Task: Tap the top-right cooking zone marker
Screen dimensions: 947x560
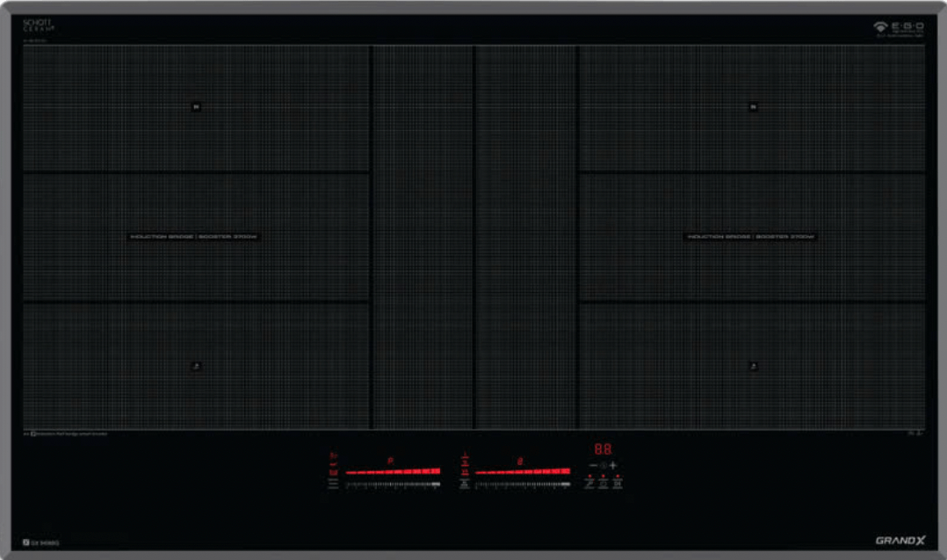Action: click(753, 106)
